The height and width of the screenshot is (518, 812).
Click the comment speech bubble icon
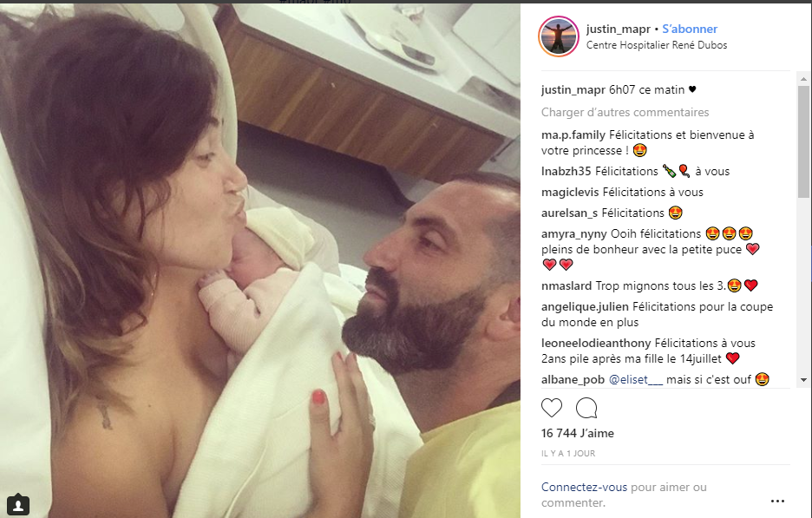pos(586,408)
